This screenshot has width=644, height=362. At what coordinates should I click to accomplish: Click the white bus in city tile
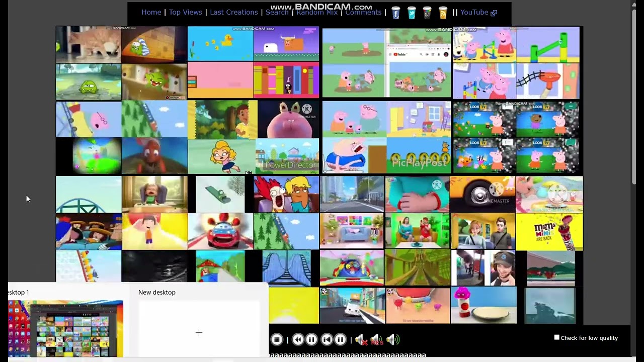click(352, 305)
